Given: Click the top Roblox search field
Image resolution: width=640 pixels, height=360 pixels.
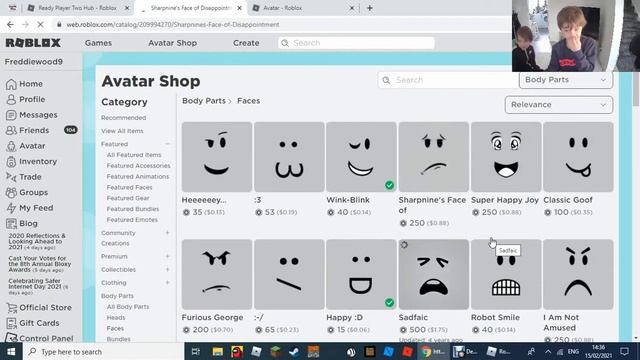Looking at the screenshot, I should [x=356, y=43].
